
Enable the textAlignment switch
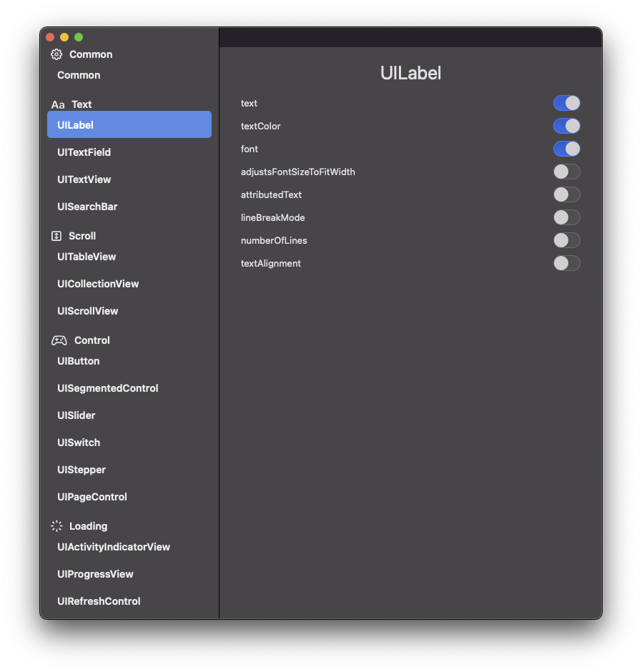(566, 263)
